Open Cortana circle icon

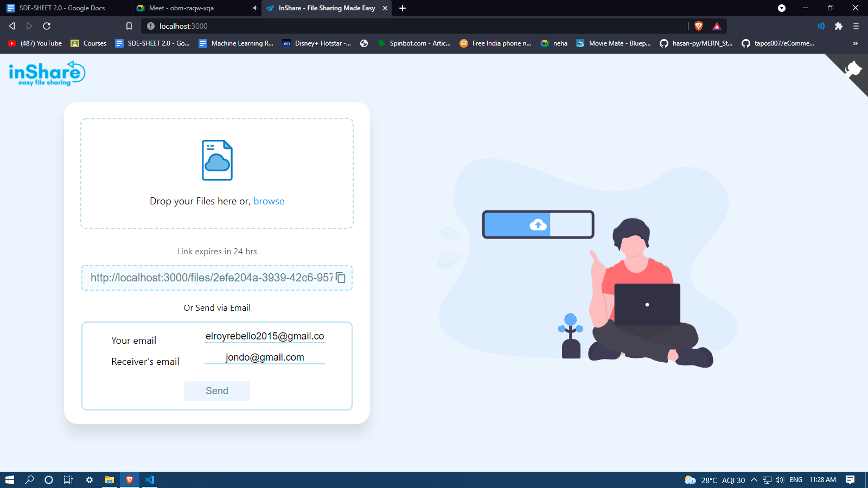[x=49, y=480]
